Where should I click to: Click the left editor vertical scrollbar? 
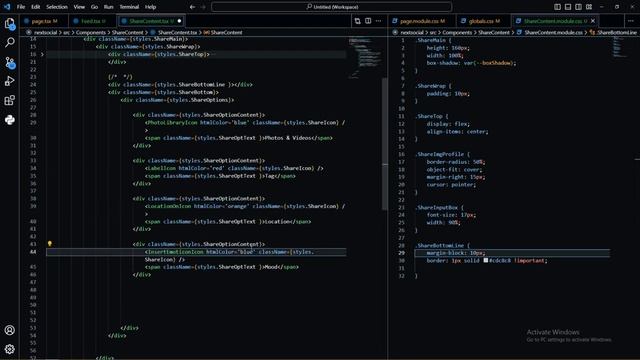click(x=384, y=143)
